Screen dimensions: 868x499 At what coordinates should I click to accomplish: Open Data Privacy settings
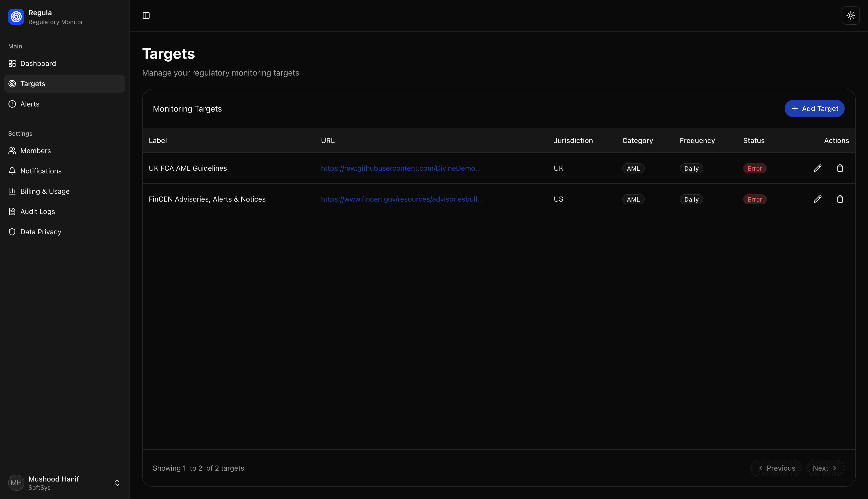point(40,232)
